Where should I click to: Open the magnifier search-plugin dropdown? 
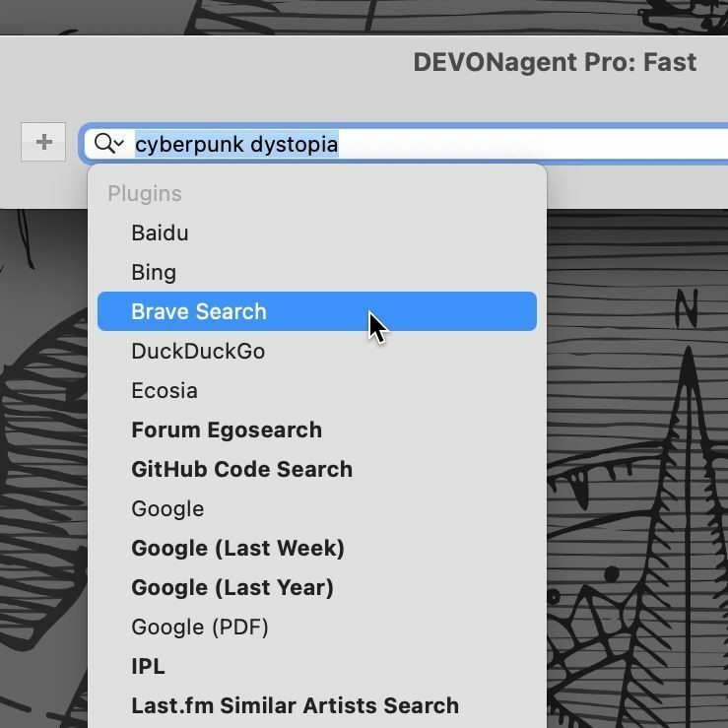point(109,144)
